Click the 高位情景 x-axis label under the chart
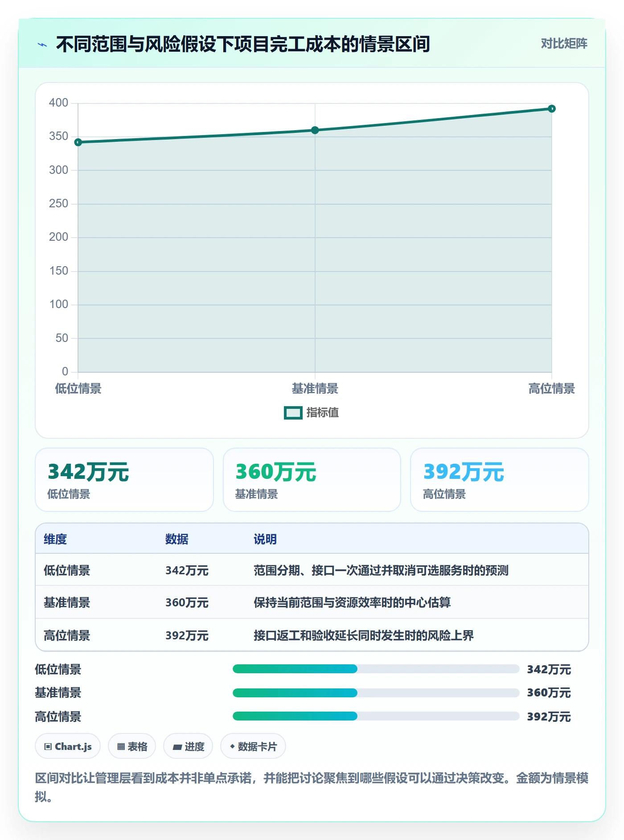Image resolution: width=624 pixels, height=840 pixels. click(x=552, y=389)
